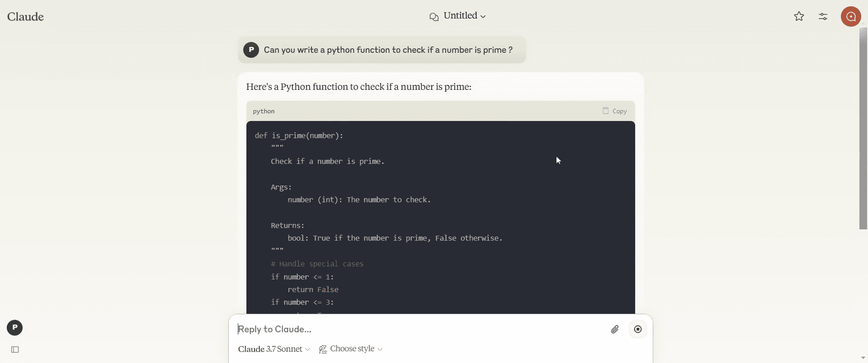Click the 'Returns:' docstring line
868x363 pixels.
[x=288, y=226]
